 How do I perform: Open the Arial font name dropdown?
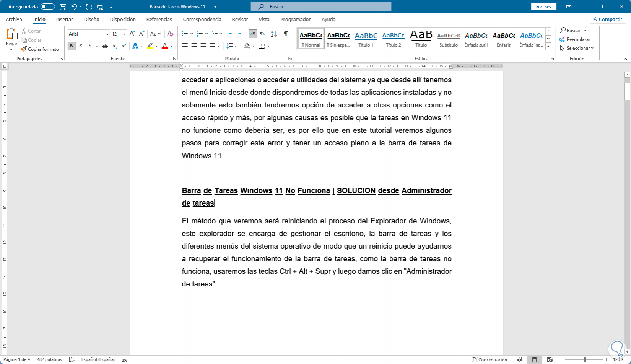107,34
